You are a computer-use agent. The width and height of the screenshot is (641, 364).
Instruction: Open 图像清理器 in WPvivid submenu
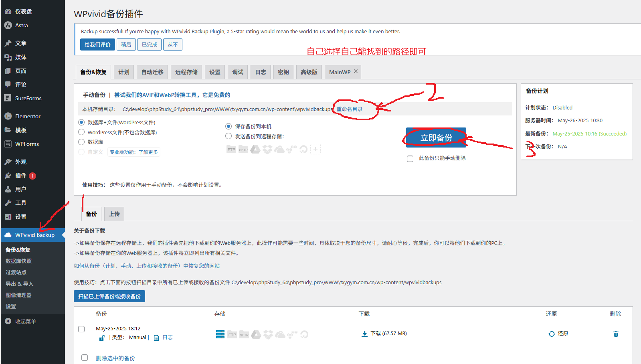[x=18, y=295]
